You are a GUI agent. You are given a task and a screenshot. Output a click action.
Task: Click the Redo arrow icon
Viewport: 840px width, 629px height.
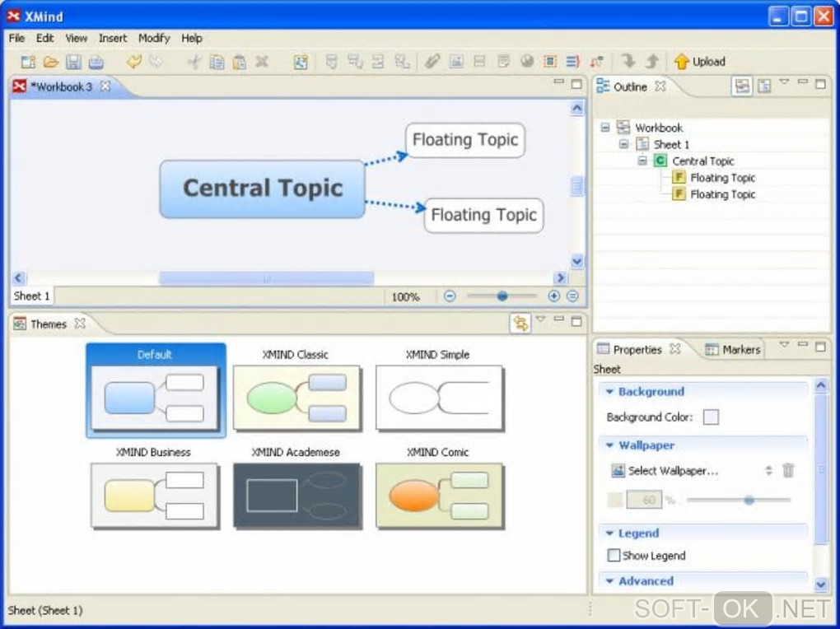156,62
